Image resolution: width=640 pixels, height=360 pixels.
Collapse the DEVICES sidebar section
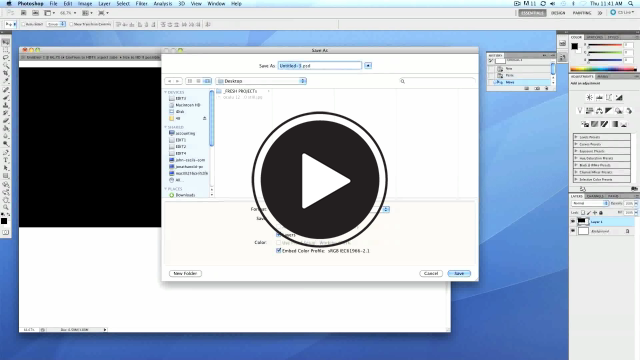pos(166,92)
